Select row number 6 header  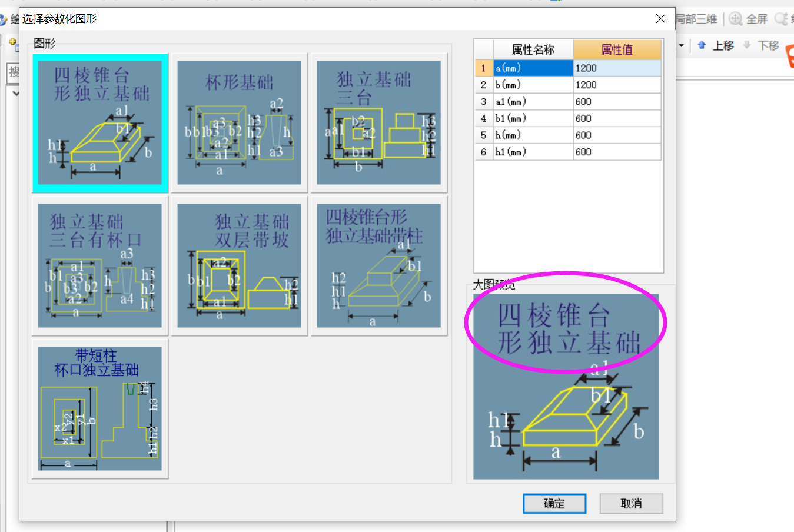pos(483,152)
